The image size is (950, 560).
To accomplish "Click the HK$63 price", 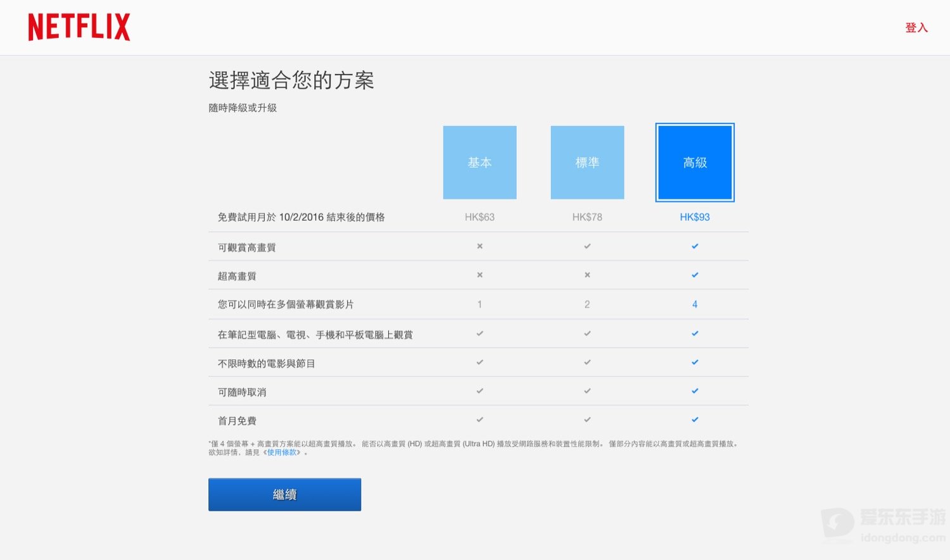I will click(x=479, y=217).
